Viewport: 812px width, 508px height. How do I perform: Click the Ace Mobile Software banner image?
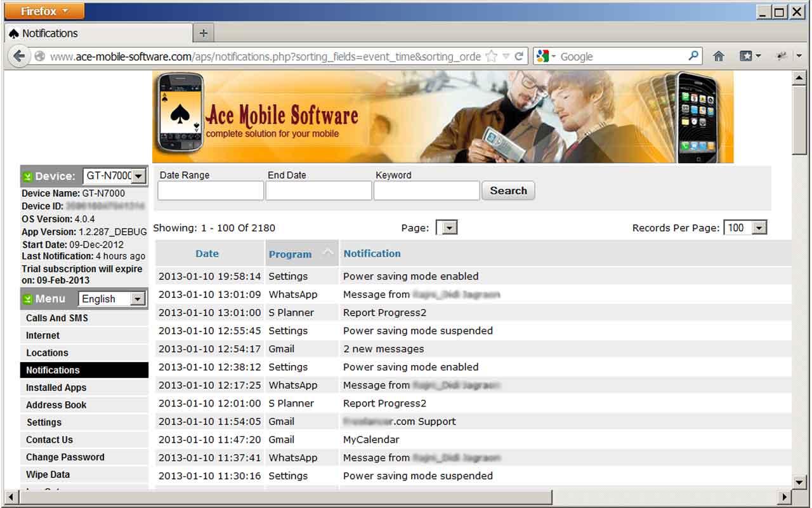pos(443,117)
